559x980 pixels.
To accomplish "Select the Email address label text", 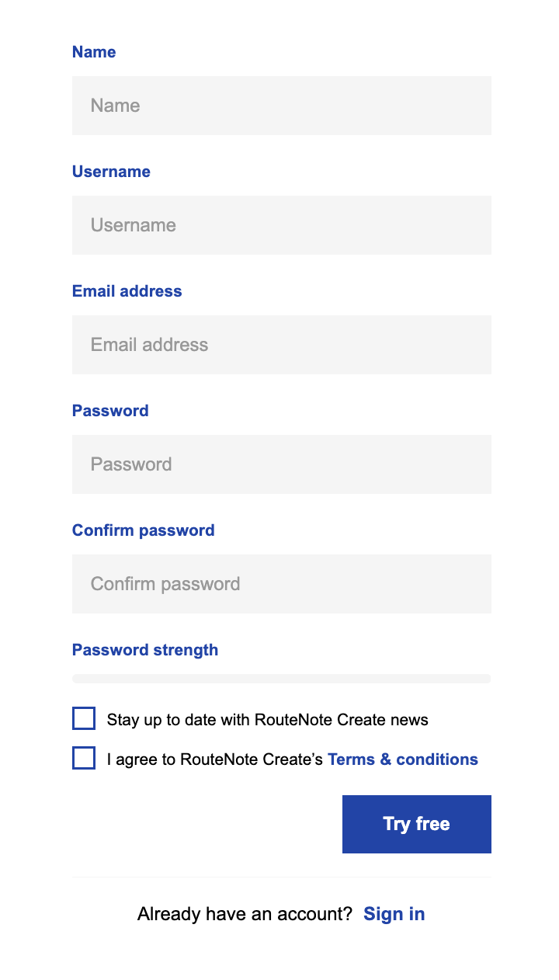I will tap(127, 291).
